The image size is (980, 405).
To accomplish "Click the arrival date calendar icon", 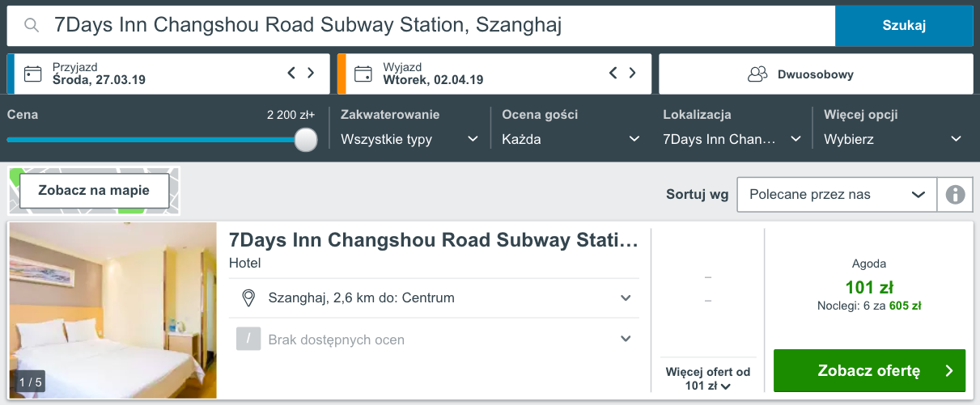I will [x=32, y=74].
